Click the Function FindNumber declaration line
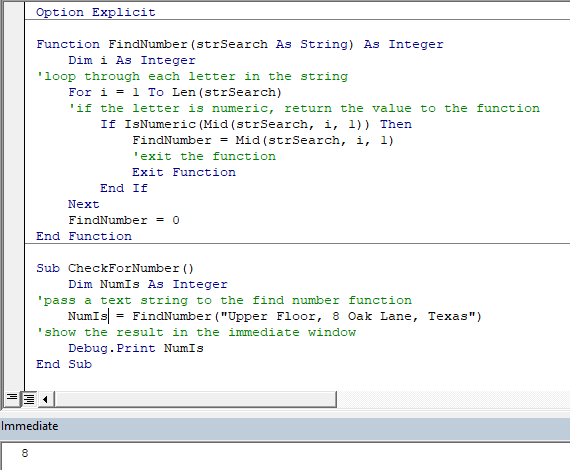Viewport: 570px width, 470px height. (240, 44)
